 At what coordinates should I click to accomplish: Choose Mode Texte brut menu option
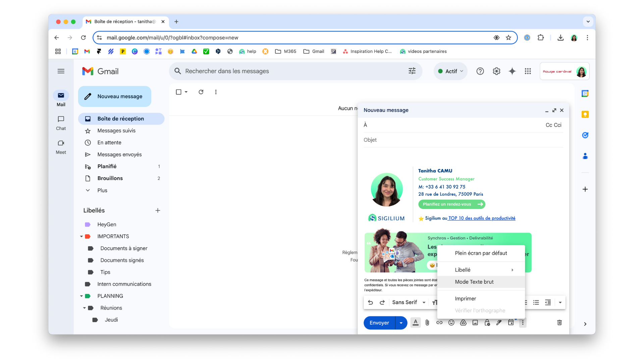click(474, 282)
